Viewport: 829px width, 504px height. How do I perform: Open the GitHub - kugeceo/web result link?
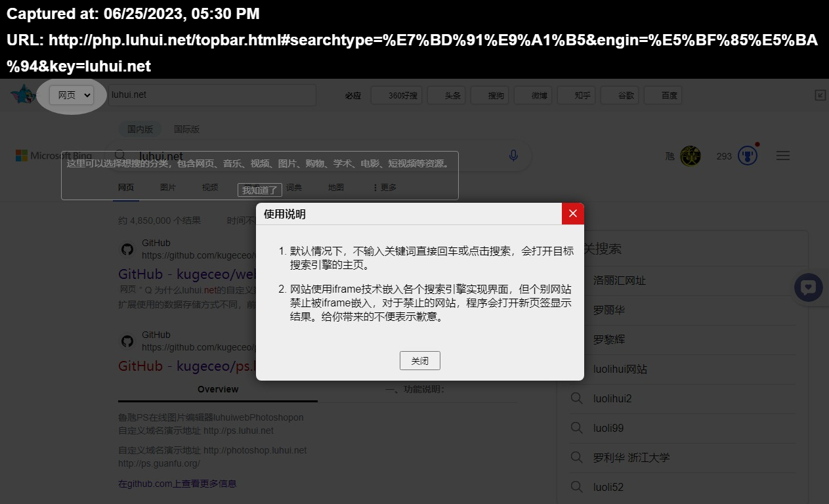pos(187,274)
